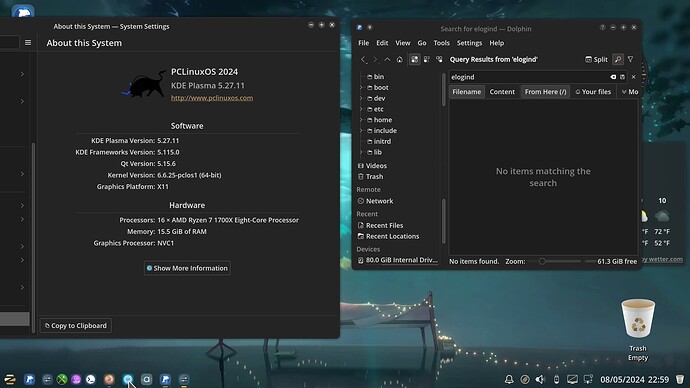Open the green X icon in taskbar
This screenshot has height=388, width=690.
click(62, 379)
